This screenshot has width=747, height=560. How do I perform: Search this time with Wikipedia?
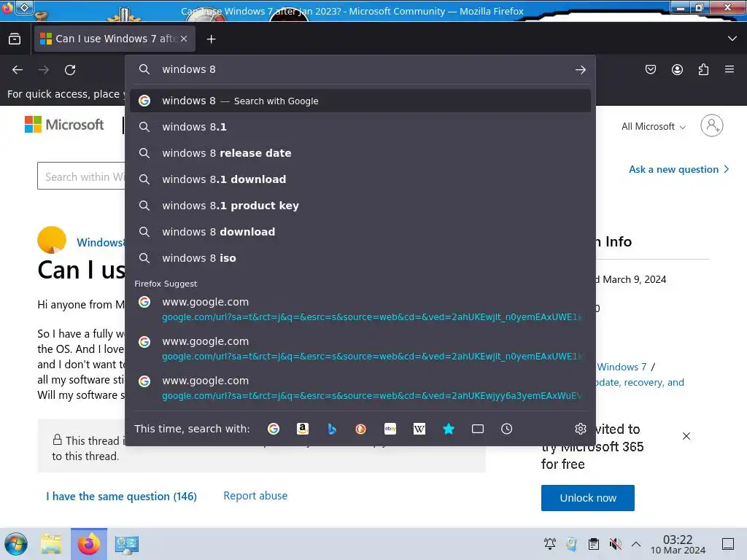(419, 429)
